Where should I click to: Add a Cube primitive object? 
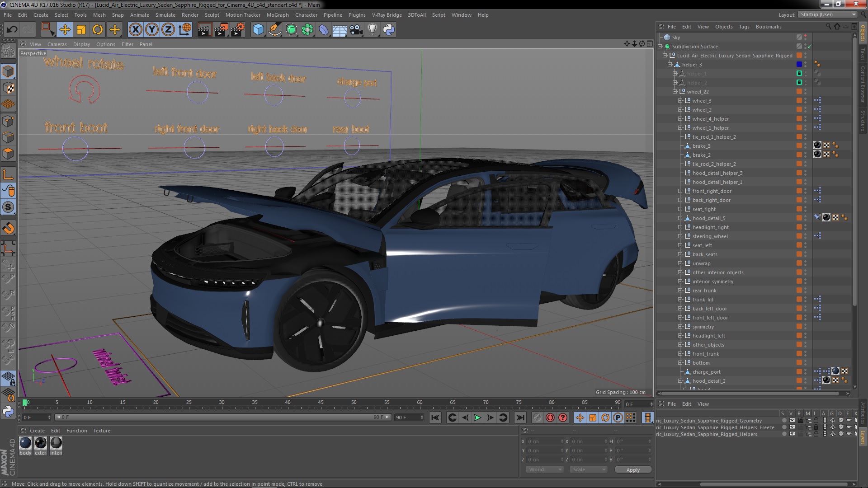coord(258,30)
